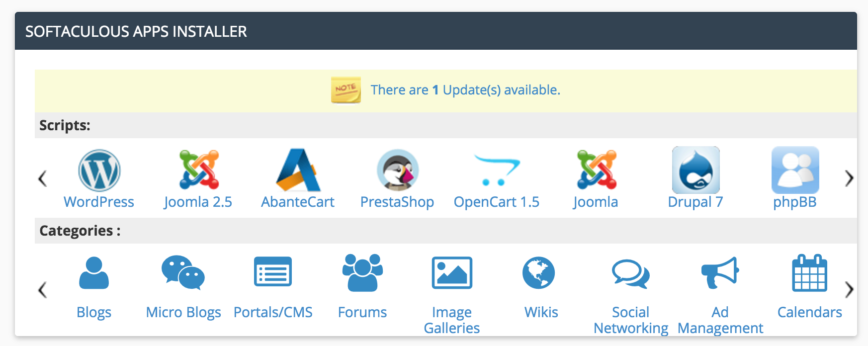Click the Scripts: section heading
The image size is (868, 346).
[x=65, y=125]
